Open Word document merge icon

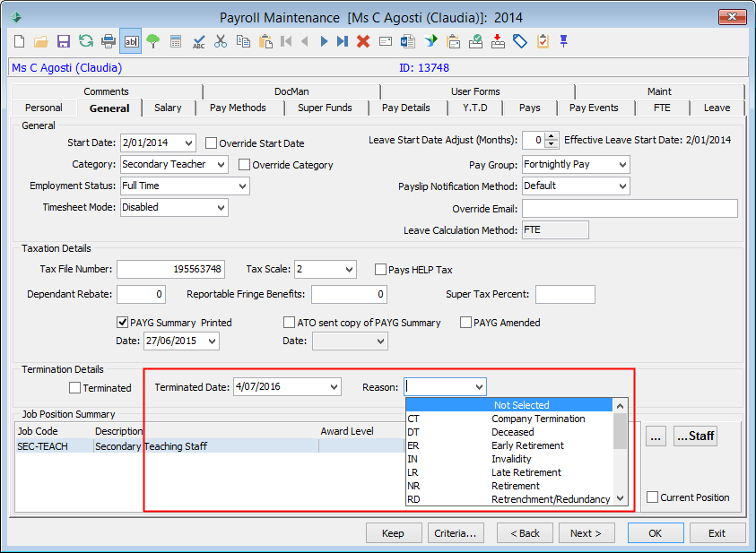click(407, 41)
